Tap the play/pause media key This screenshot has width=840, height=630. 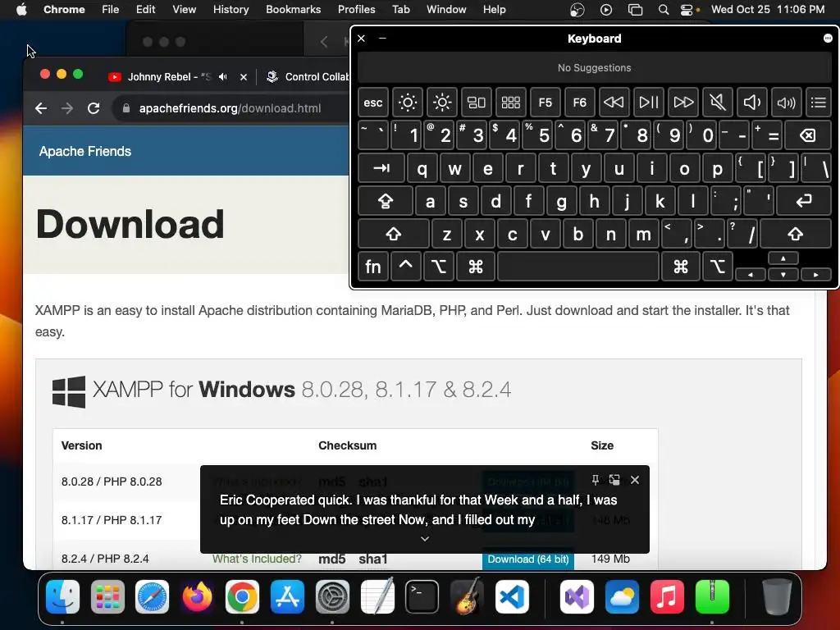coord(648,103)
